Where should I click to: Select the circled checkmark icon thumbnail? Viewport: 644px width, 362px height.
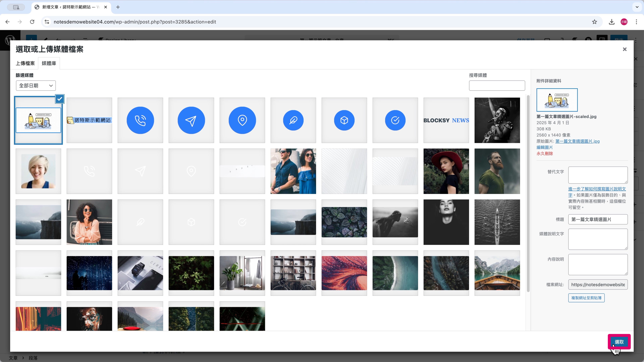click(395, 120)
